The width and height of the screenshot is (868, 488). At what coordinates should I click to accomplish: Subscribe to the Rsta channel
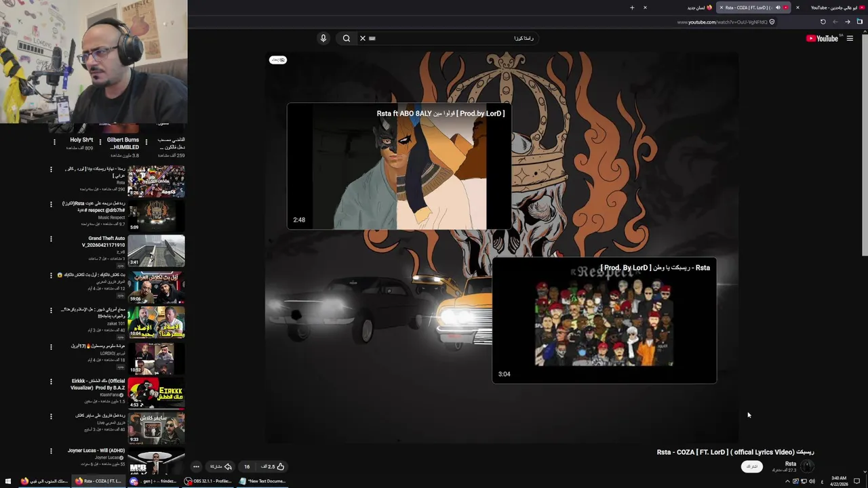click(752, 466)
